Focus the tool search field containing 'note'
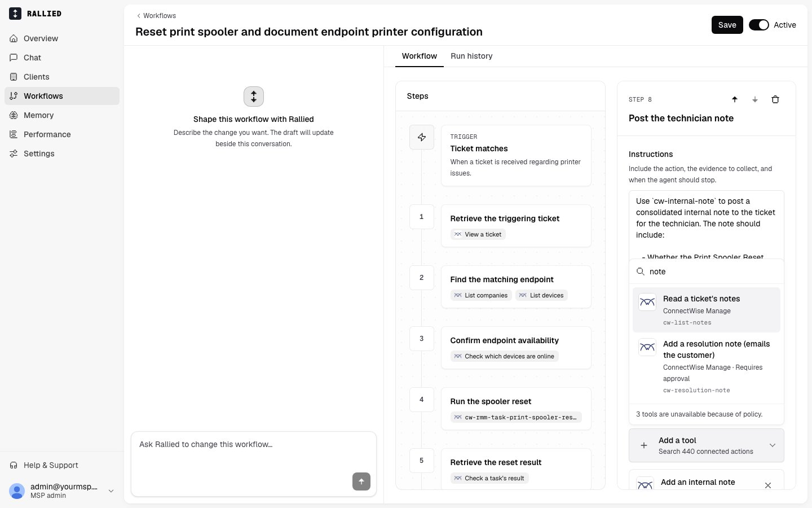 [x=706, y=271]
